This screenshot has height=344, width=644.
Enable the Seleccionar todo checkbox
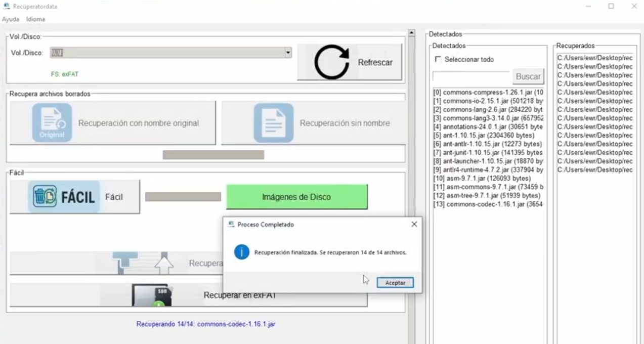pyautogui.click(x=438, y=60)
